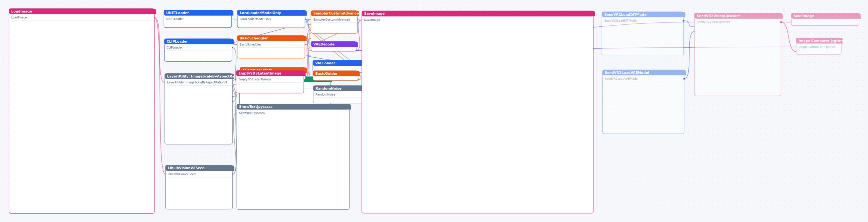868x222 pixels.
Task: Click the "SeedVR2LoadDiTModel" body label
Action: 621,21
